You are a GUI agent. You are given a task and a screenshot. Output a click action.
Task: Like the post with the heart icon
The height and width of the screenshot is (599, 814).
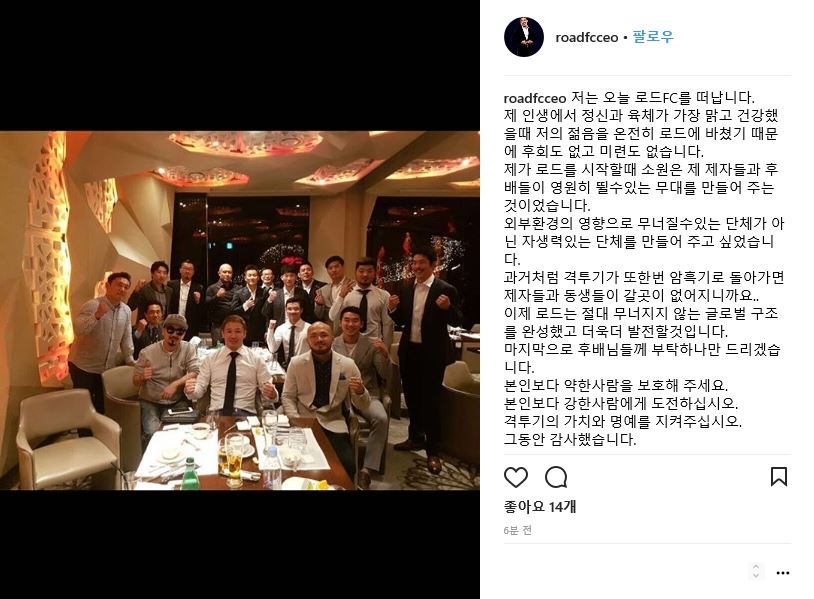[x=515, y=477]
